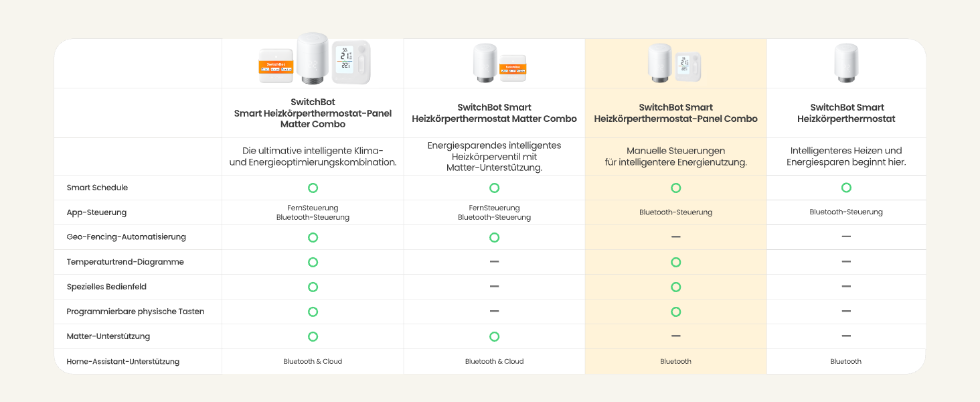Click the Heizkörperthermostat Matter Combo product image
This screenshot has height=402, width=980.
[x=494, y=64]
